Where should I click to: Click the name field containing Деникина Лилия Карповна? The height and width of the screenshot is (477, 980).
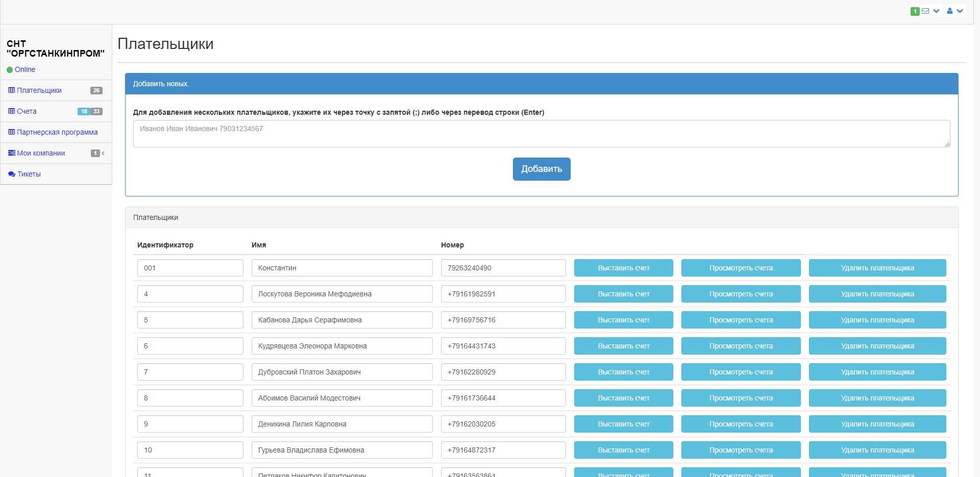(341, 424)
